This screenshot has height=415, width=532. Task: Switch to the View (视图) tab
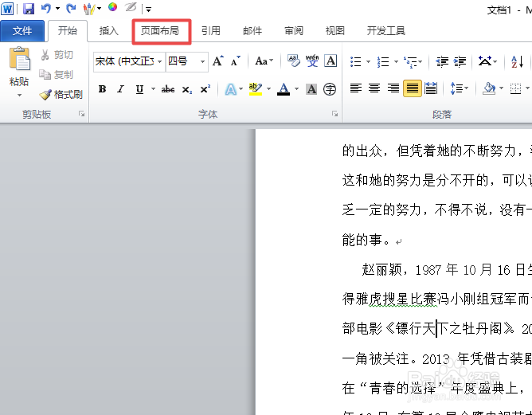click(334, 31)
